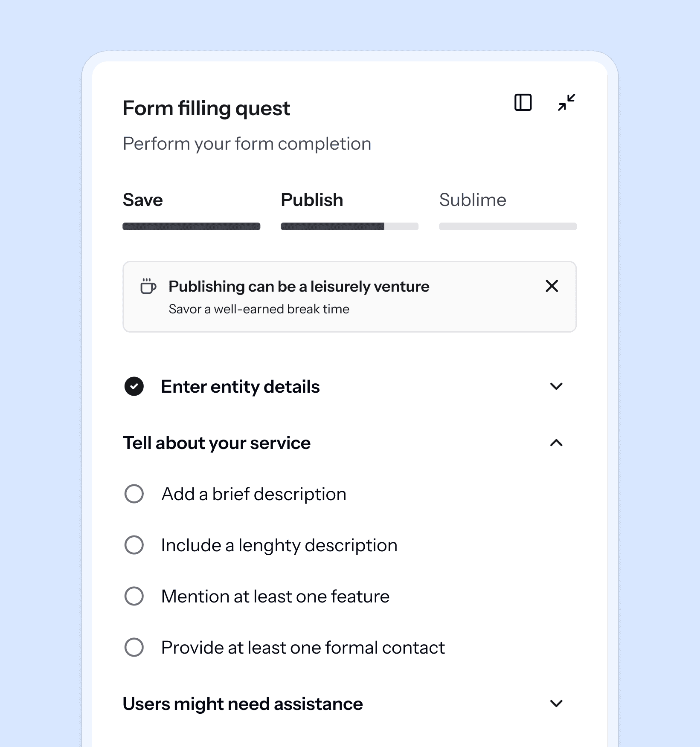This screenshot has width=700, height=747.
Task: Click the coffee cup icon in the notice
Action: coord(148,287)
